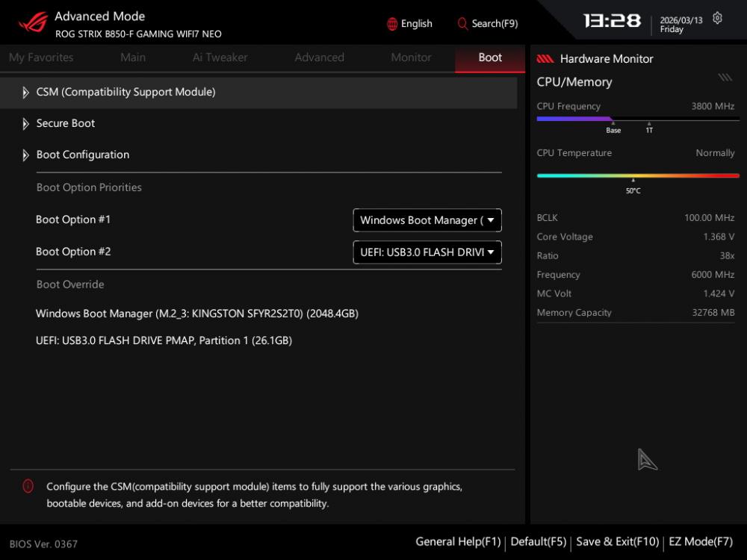The height and width of the screenshot is (560, 747).
Task: Boot override from Windows Boot Manager entry
Action: coord(197,314)
